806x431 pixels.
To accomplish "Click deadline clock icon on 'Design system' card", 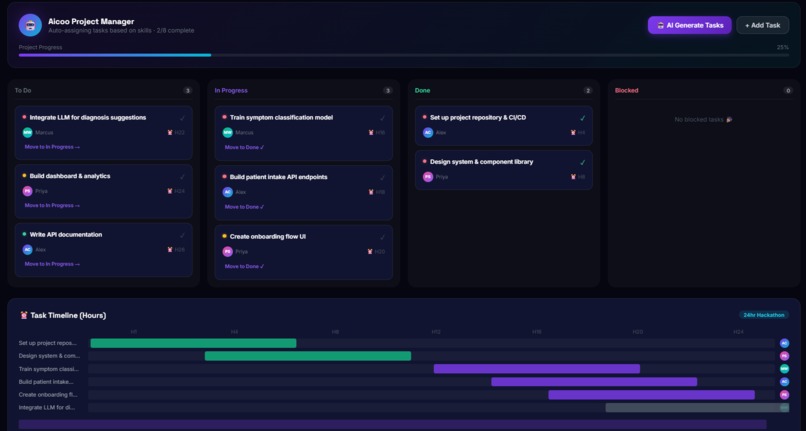I will click(573, 177).
